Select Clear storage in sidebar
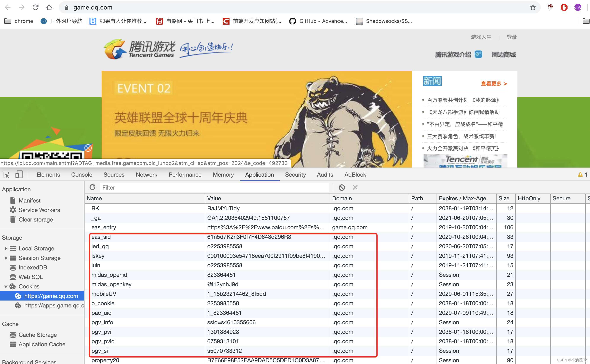The width and height of the screenshot is (590, 364). click(x=36, y=220)
